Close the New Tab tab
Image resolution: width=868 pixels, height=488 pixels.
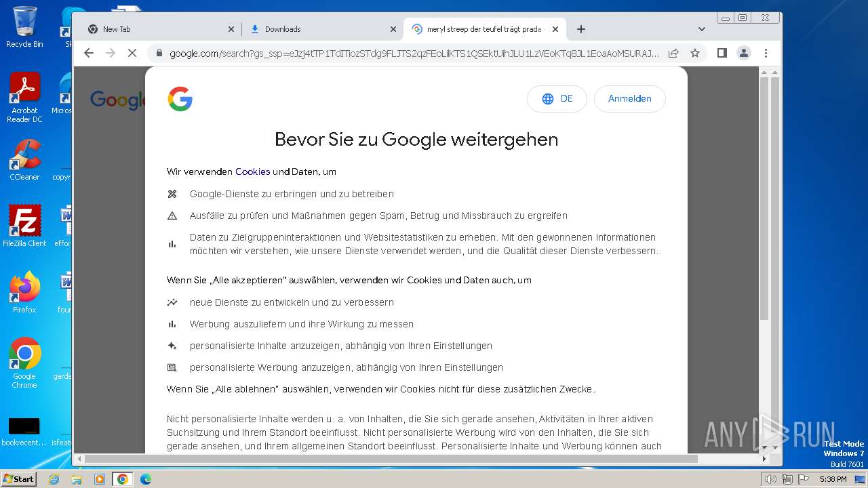tap(231, 29)
